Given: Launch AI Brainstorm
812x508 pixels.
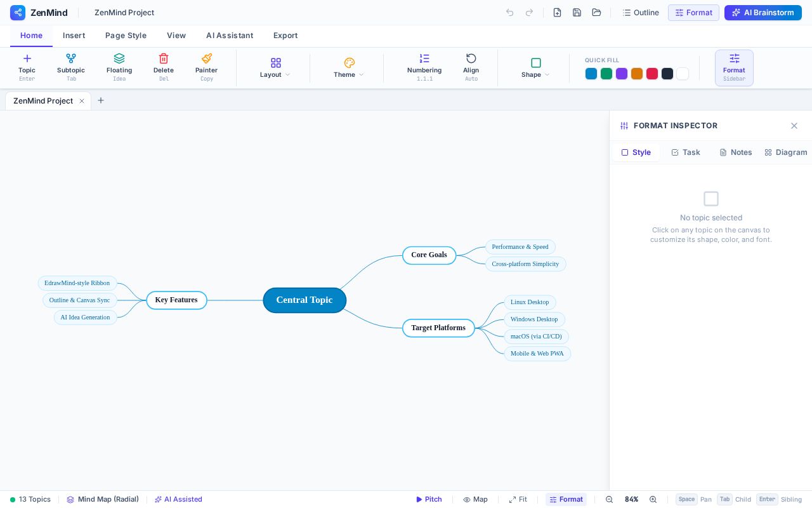Looking at the screenshot, I should coord(763,13).
